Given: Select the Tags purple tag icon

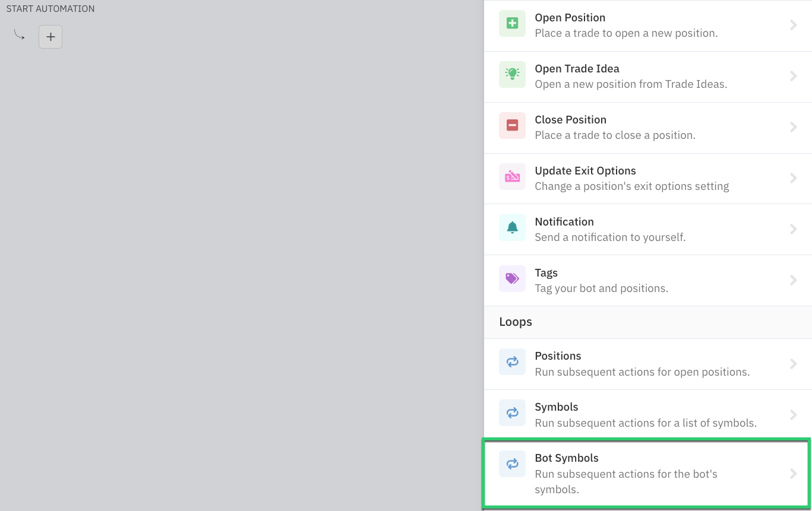Looking at the screenshot, I should click(x=512, y=278).
